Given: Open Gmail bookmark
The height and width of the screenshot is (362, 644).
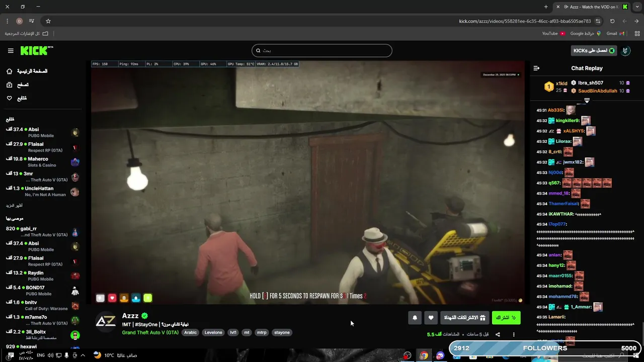Looking at the screenshot, I should [615, 34].
